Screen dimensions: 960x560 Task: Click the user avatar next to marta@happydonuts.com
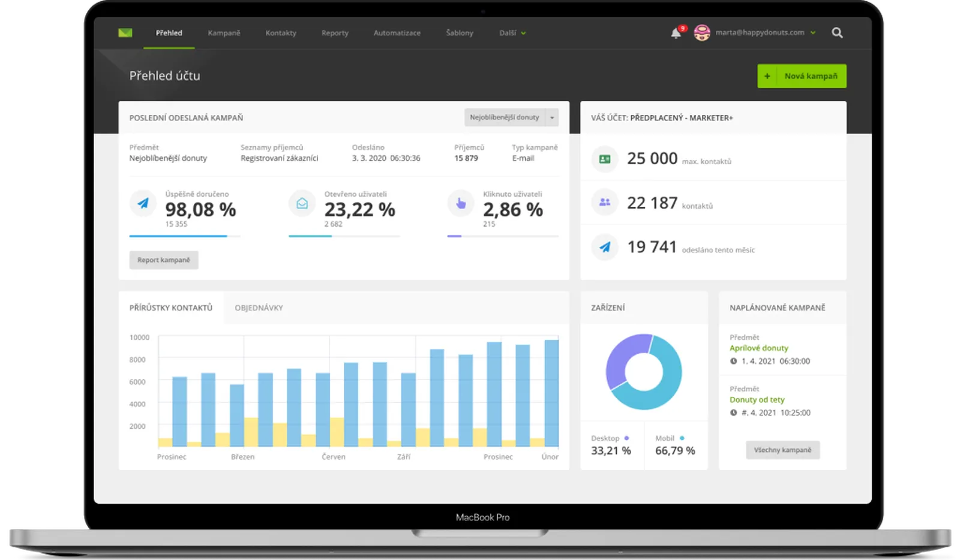coord(701,33)
